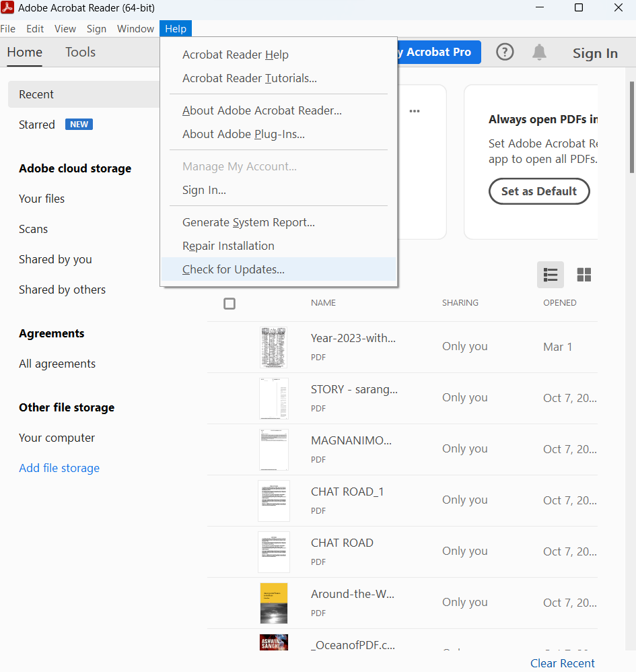Click the Adobe Acrobat logo in title bar
The image size is (636, 672).
pos(8,8)
